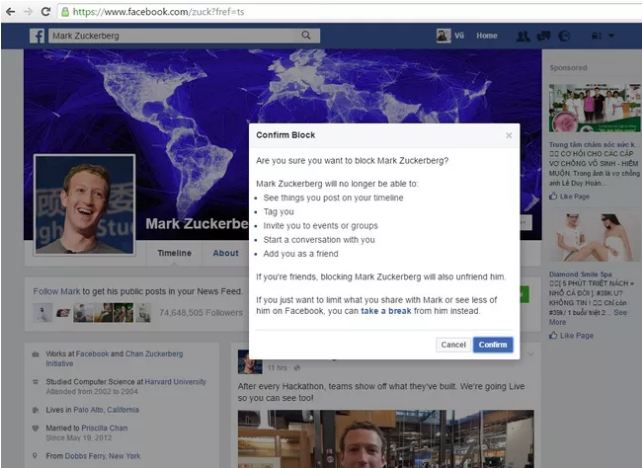Expand 'See More' on the spa ad
Screen dimensions: 642x468
[x=588, y=317]
